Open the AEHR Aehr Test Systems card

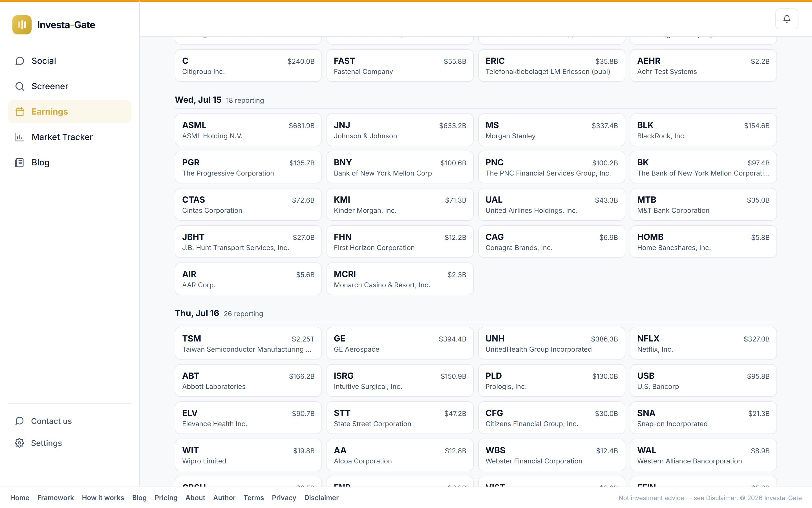(x=703, y=65)
